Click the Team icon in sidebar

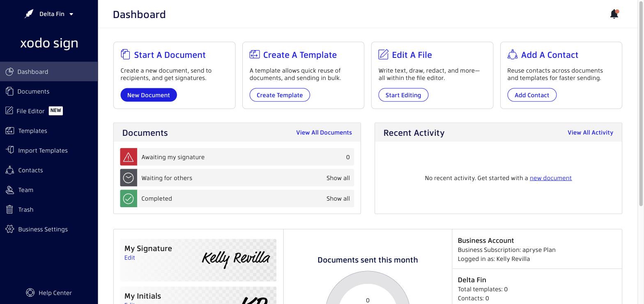10,190
